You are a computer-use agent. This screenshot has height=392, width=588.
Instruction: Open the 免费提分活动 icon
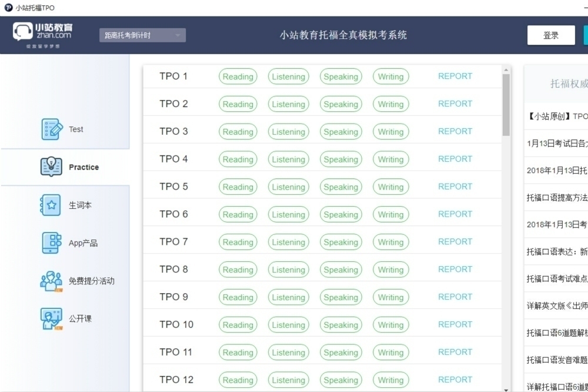[x=51, y=281]
